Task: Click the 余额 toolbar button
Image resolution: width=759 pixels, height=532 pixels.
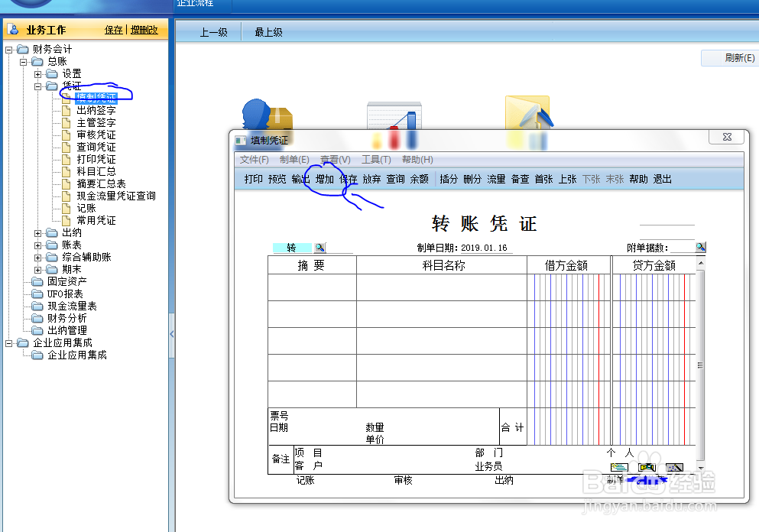Action: click(419, 179)
